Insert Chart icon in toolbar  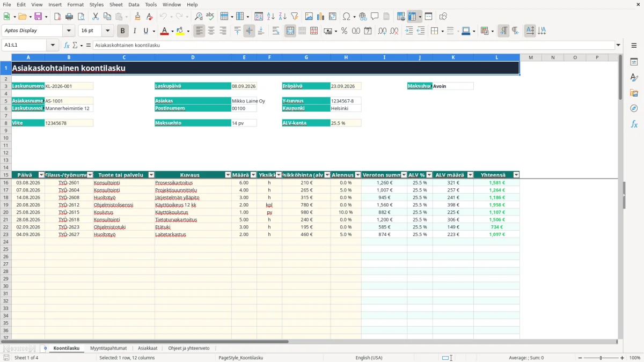321,17
